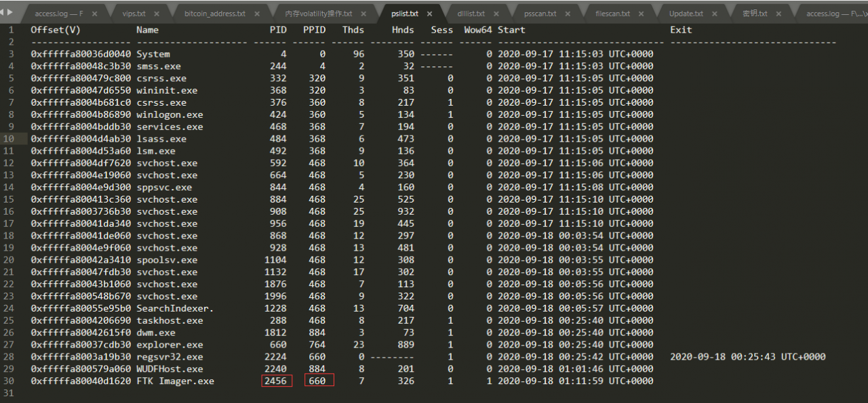Click the red-boxed PID 2456
The height and width of the screenshot is (403, 868).
point(276,381)
